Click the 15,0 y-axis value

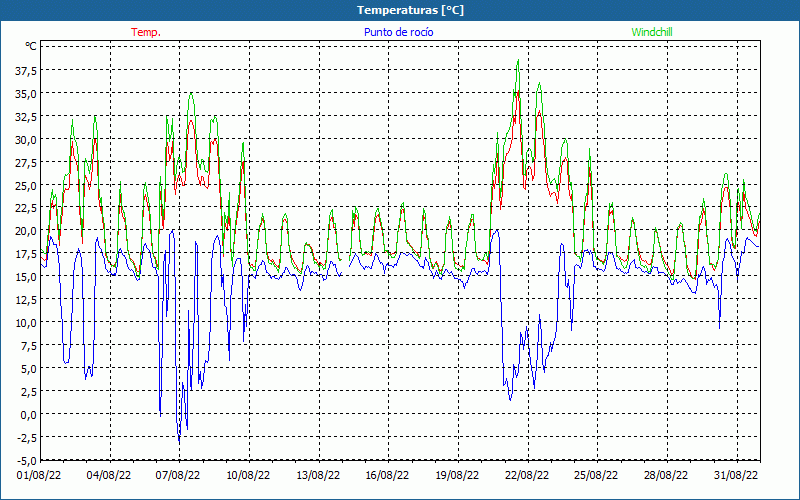click(x=26, y=277)
